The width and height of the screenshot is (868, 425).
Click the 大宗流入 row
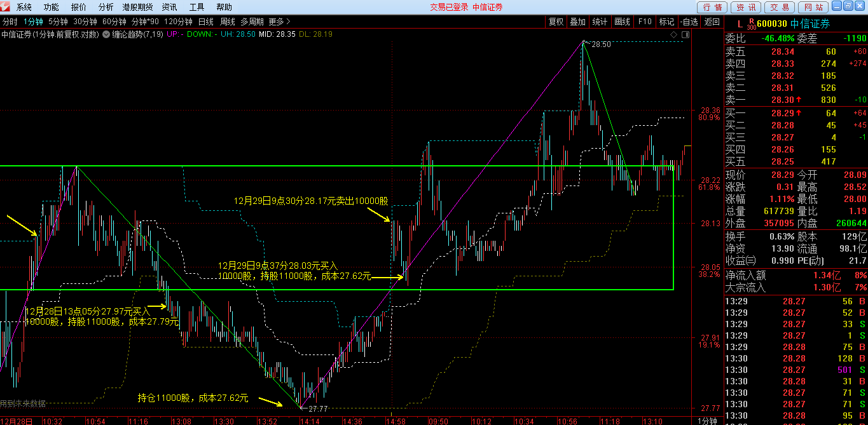pyautogui.click(x=796, y=287)
